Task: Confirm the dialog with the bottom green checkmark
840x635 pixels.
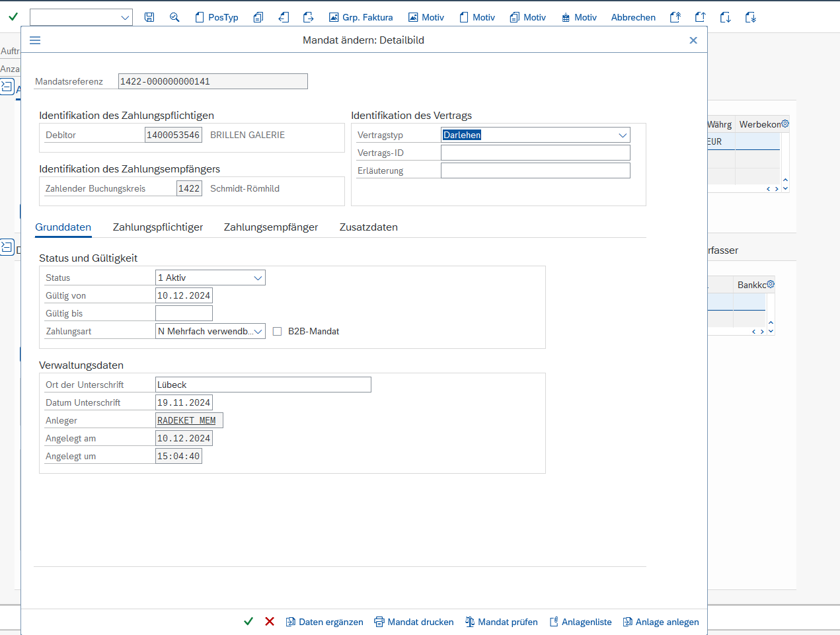Action: (x=248, y=622)
